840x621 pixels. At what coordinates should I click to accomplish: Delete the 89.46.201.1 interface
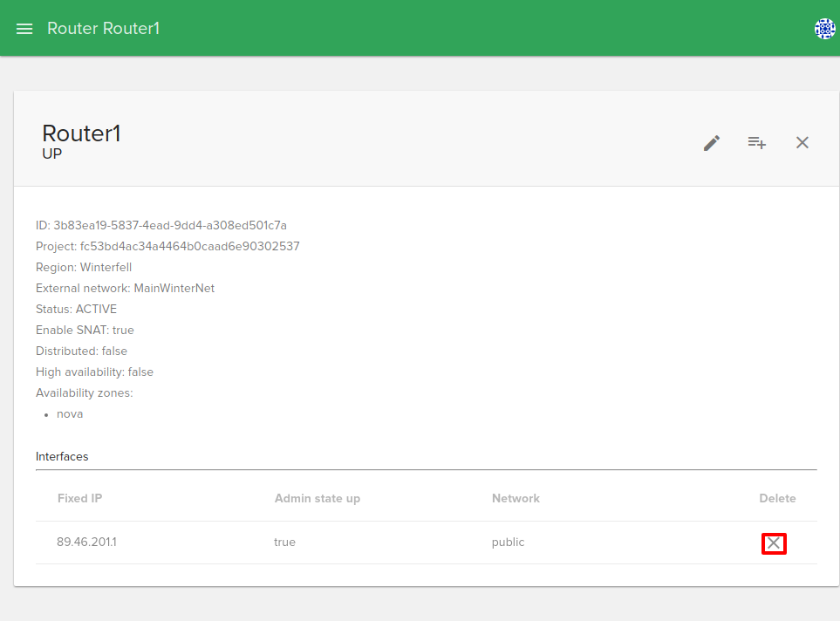pos(774,543)
